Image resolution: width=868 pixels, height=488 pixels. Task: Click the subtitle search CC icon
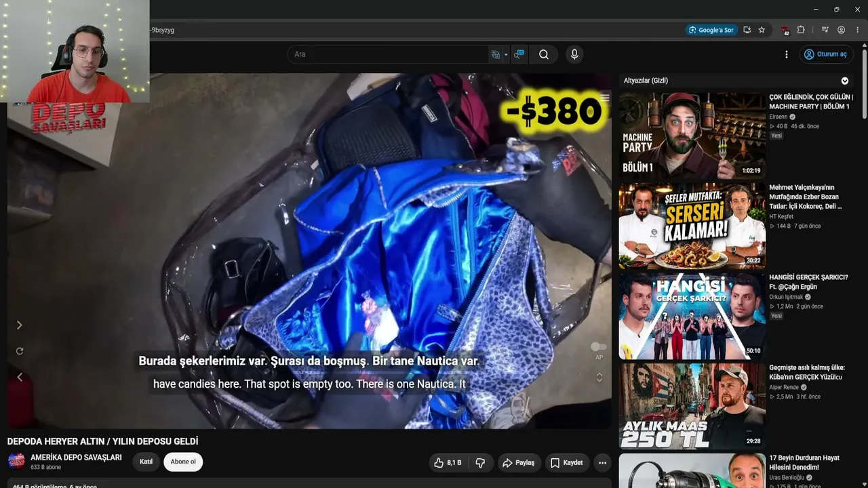pos(519,54)
